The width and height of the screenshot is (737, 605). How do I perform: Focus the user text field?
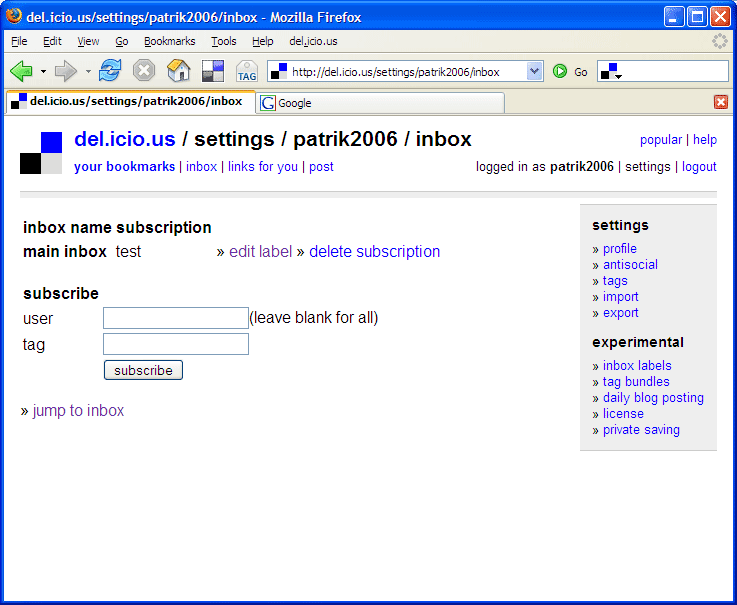pyautogui.click(x=176, y=318)
